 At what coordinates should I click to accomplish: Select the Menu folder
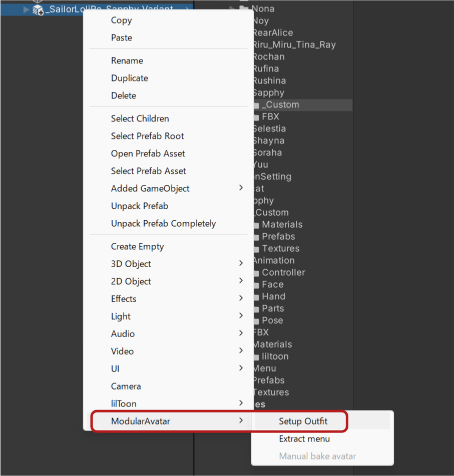[264, 368]
